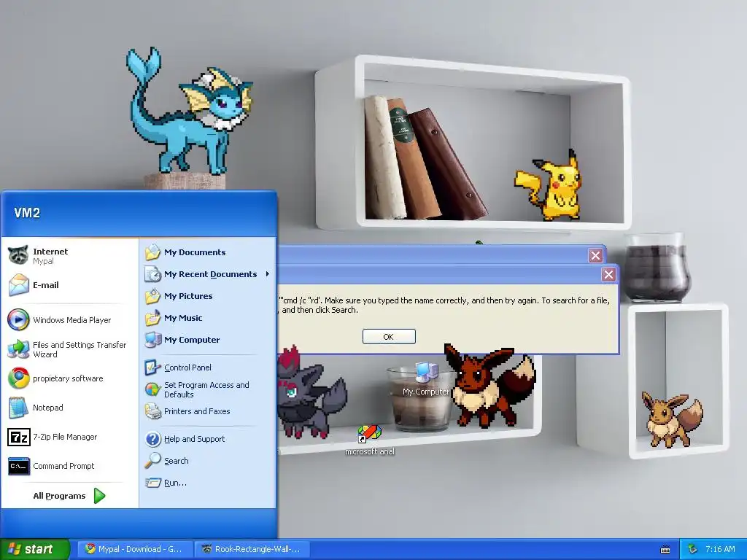
Task: Open the Control Panel icon
Action: point(153,367)
